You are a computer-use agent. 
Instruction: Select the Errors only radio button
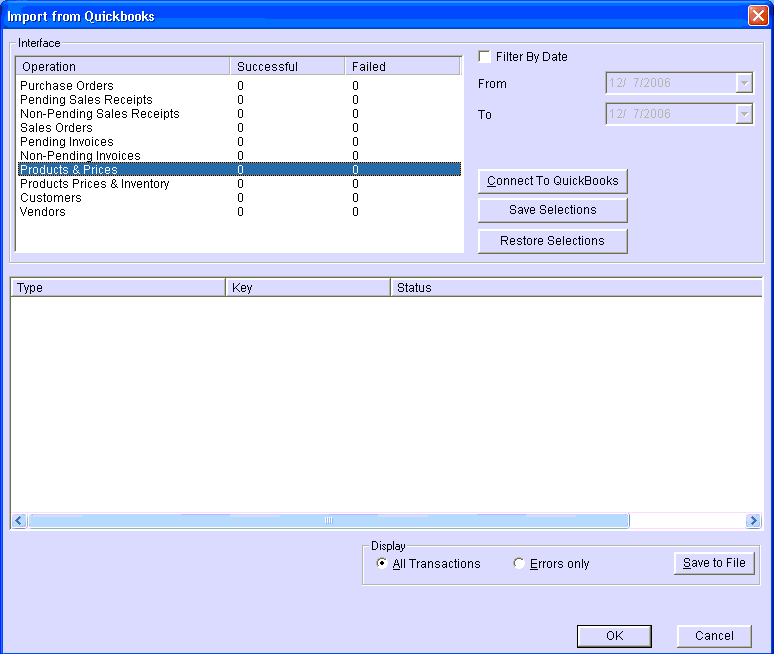coord(519,563)
